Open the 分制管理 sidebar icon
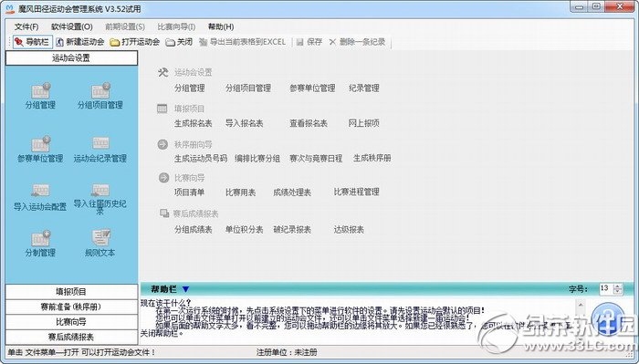This screenshot has width=639, height=364. pos(40,243)
